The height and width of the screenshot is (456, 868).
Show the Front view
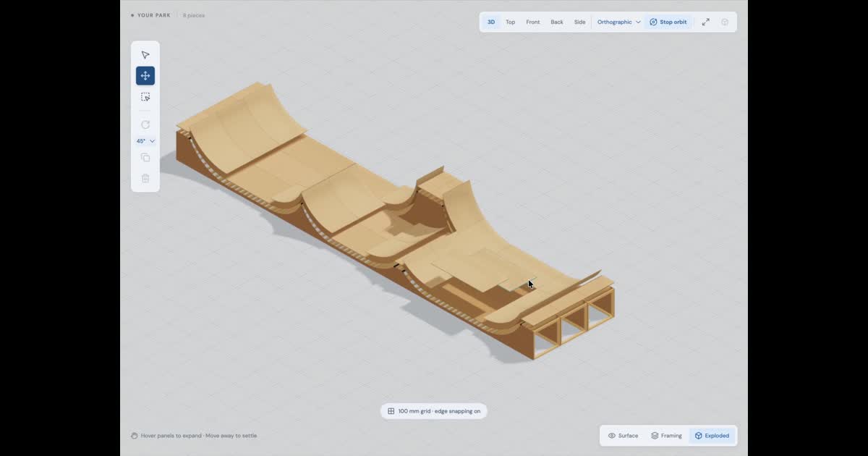click(533, 22)
